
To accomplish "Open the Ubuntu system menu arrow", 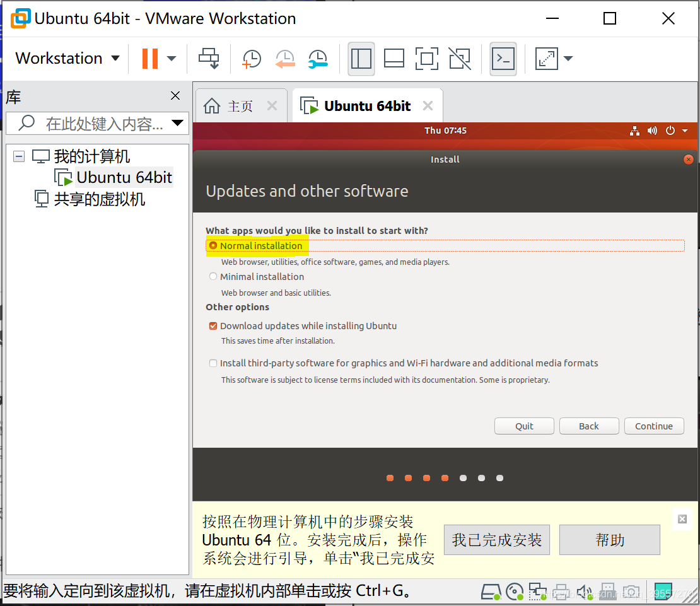I will [x=685, y=131].
